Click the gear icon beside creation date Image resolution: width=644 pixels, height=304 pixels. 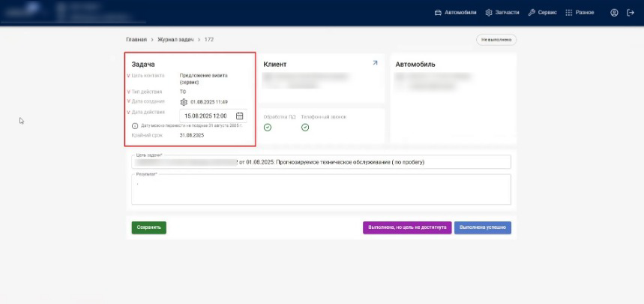[184, 102]
